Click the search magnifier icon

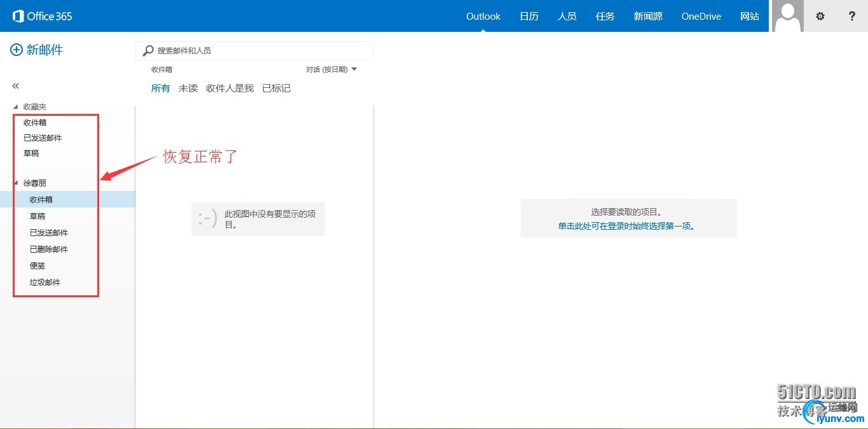click(x=148, y=50)
